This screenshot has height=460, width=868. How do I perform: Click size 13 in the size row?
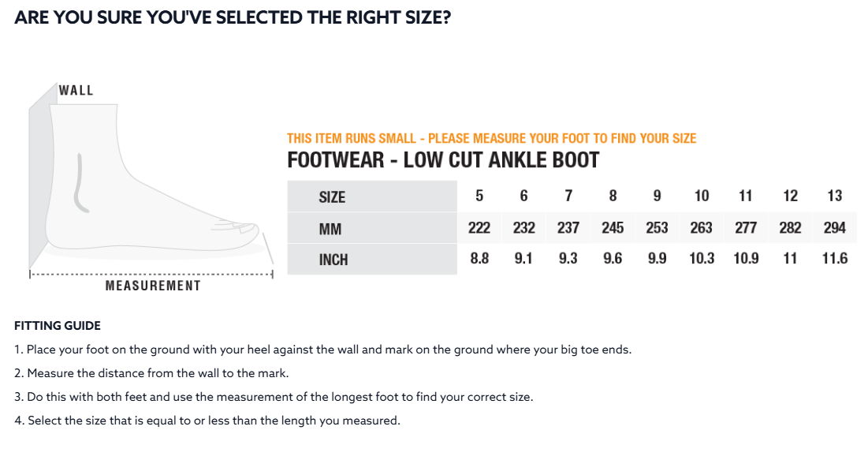pyautogui.click(x=834, y=196)
